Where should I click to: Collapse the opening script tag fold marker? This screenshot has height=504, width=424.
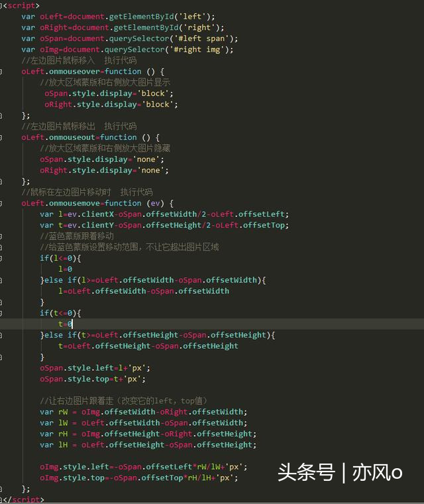[x=1, y=6]
